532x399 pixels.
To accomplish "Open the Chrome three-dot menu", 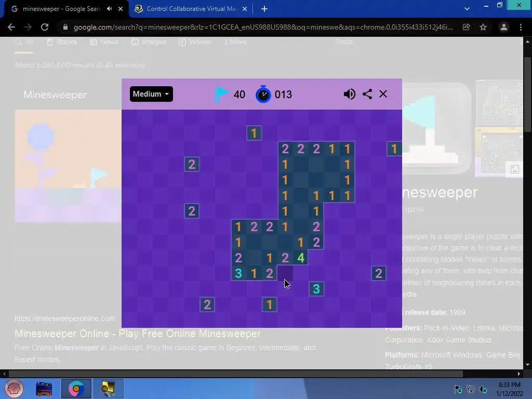I will click(521, 27).
